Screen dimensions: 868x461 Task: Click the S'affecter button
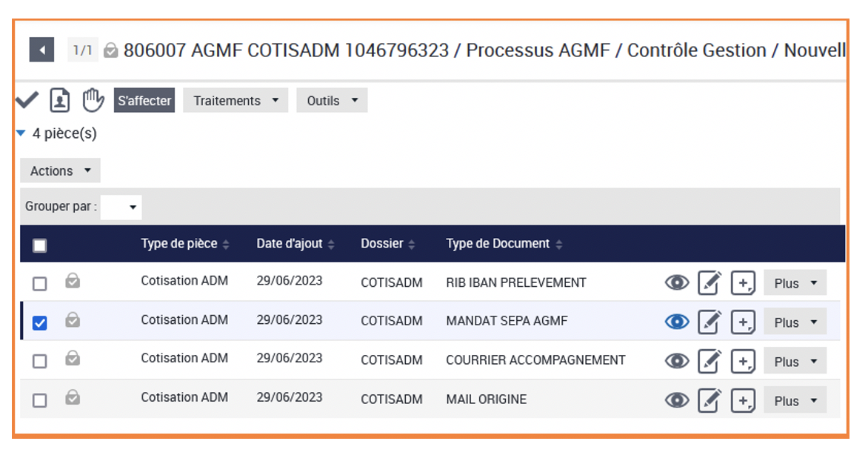pos(144,101)
